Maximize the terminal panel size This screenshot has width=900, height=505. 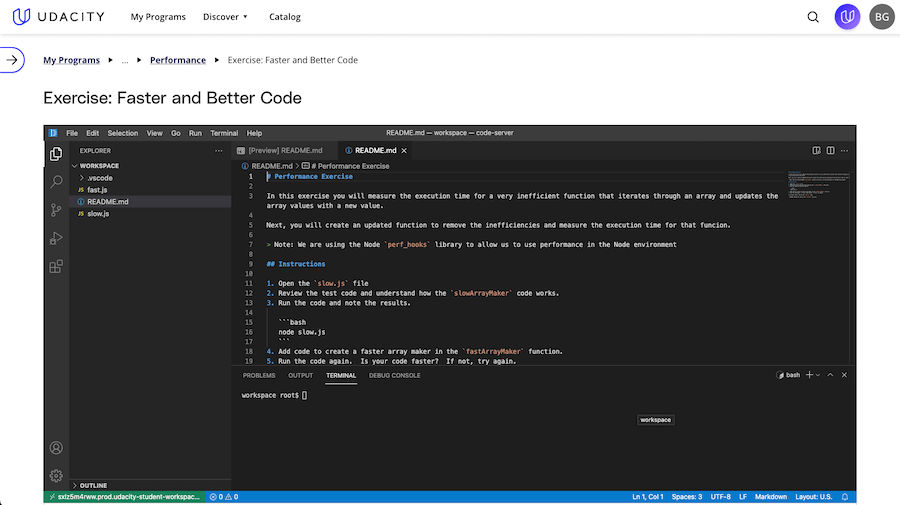830,375
